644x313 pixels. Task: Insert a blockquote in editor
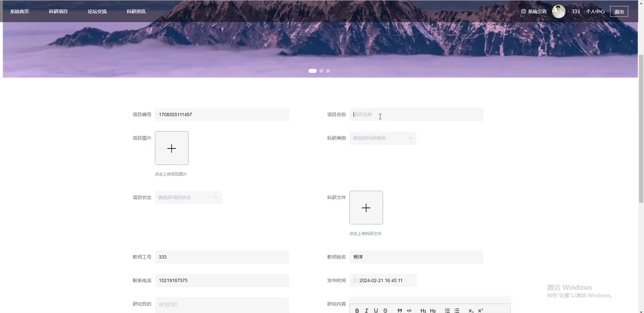[399, 311]
